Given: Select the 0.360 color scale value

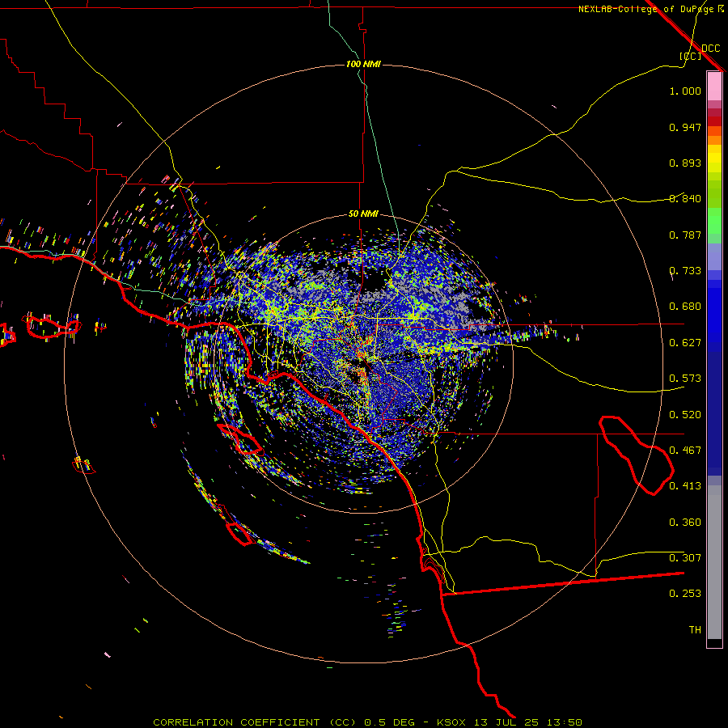Looking at the screenshot, I should pos(685,523).
